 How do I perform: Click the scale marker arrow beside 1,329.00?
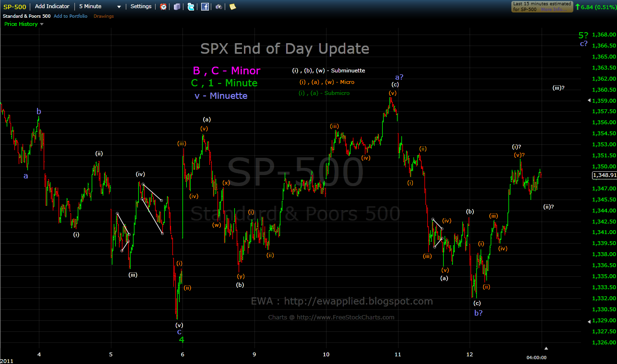click(589, 321)
